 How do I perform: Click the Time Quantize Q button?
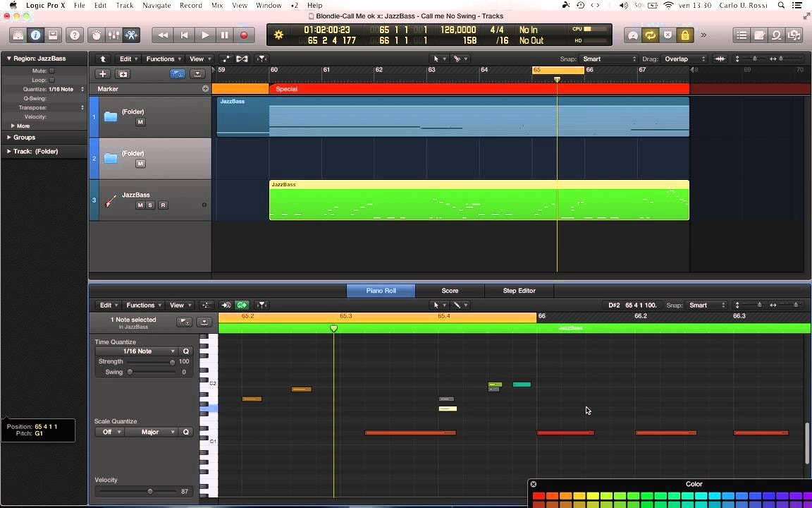point(186,351)
